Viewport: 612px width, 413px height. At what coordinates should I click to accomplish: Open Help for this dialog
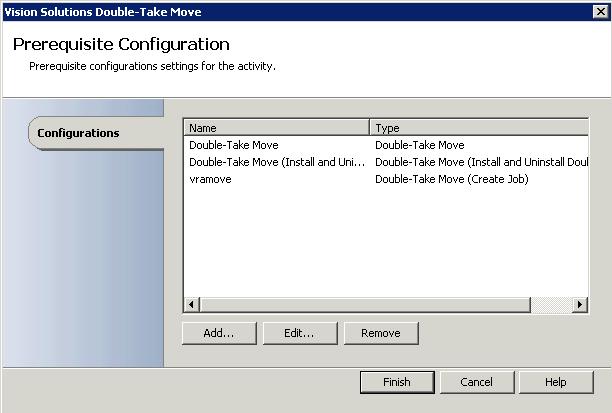click(x=556, y=382)
